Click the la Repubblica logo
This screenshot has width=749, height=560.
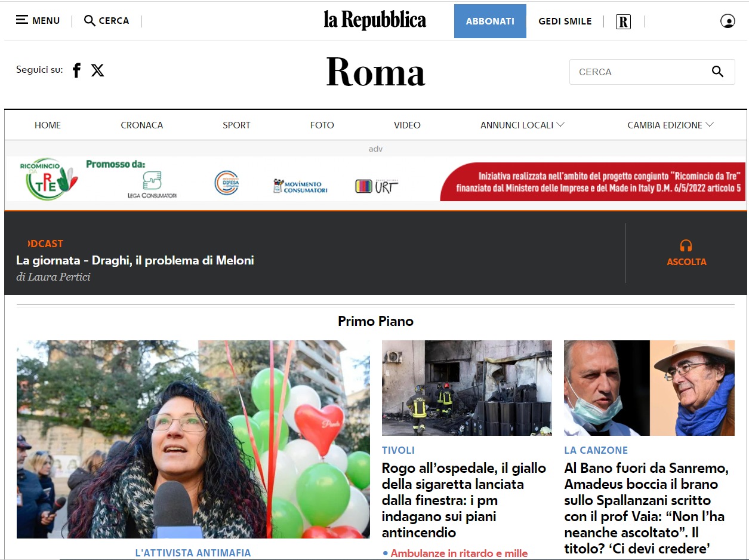click(375, 20)
